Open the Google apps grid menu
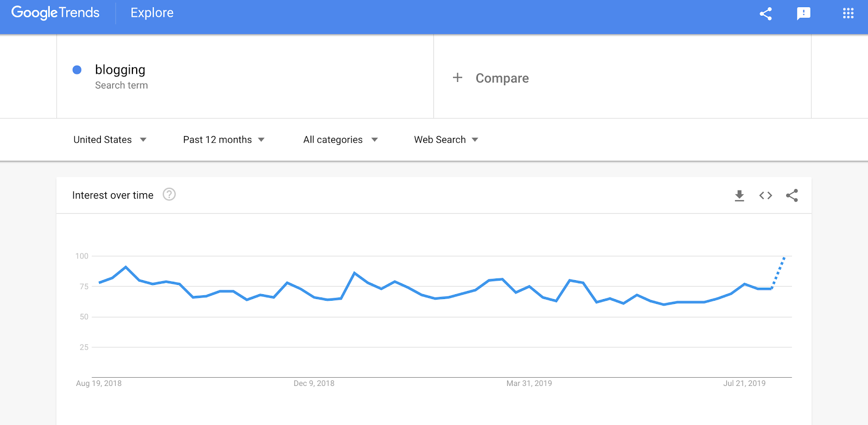This screenshot has width=868, height=425. pos(847,13)
